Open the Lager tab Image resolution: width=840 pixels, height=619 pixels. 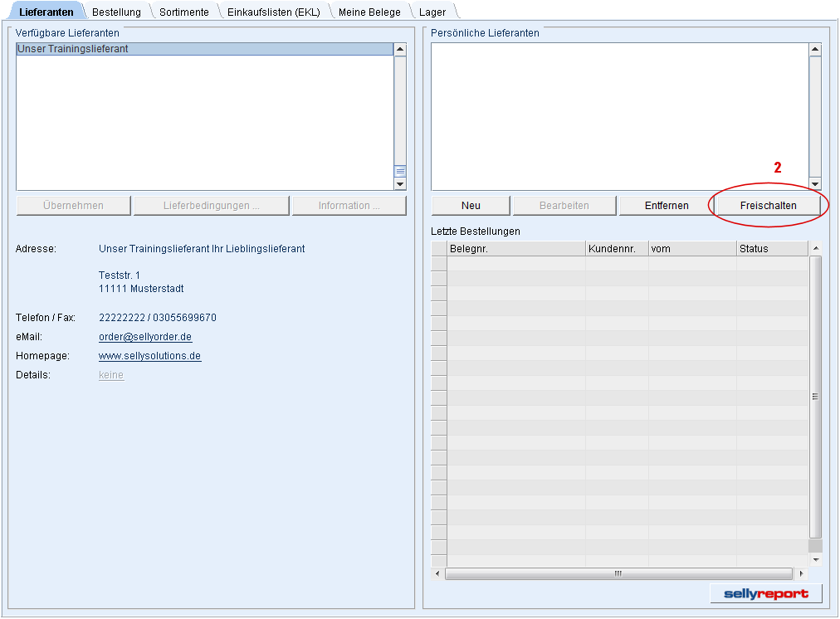click(x=432, y=12)
